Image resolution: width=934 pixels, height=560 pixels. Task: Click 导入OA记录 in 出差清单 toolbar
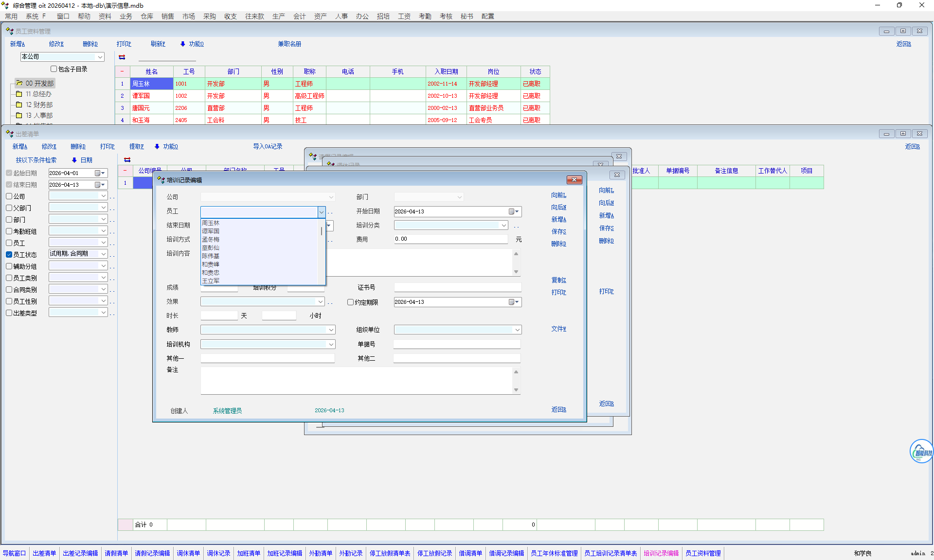[267, 146]
